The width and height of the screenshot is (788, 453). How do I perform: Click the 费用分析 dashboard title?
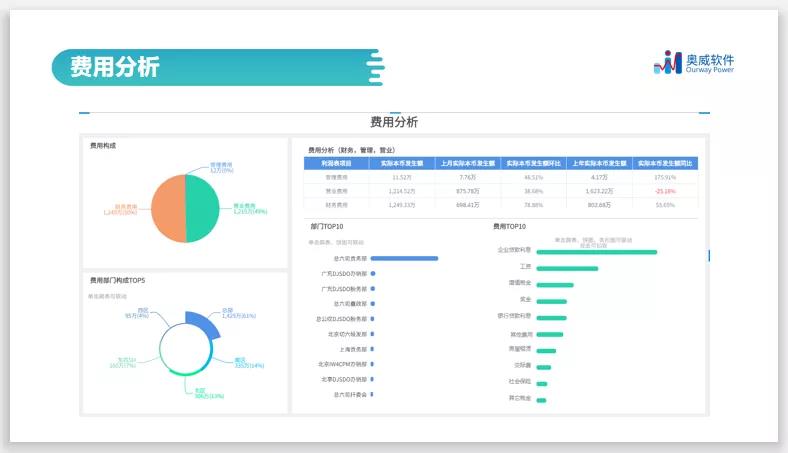click(x=394, y=122)
